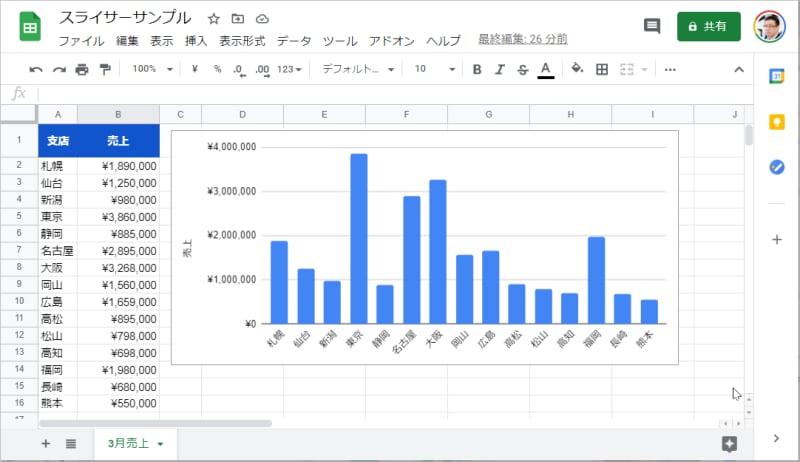This screenshot has width=800, height=462.
Task: Open the comment history icon
Action: pos(652,25)
